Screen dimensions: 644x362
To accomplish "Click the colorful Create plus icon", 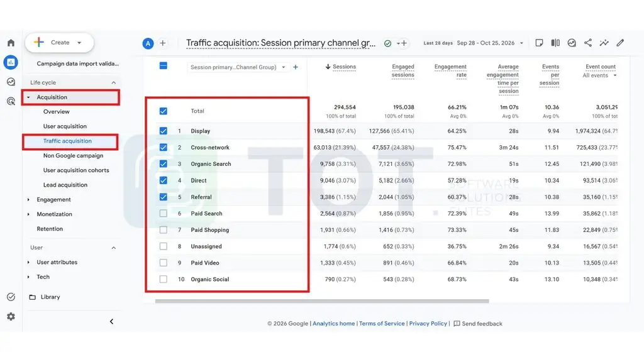I will [x=38, y=42].
